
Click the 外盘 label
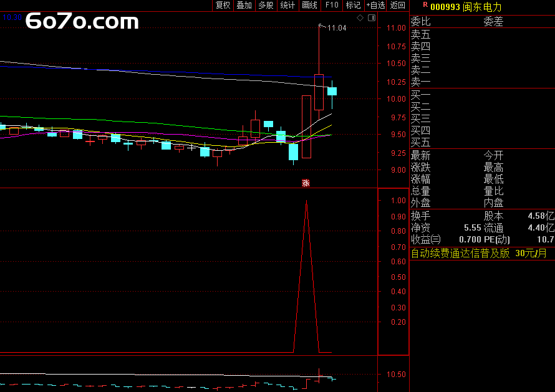tap(420, 203)
